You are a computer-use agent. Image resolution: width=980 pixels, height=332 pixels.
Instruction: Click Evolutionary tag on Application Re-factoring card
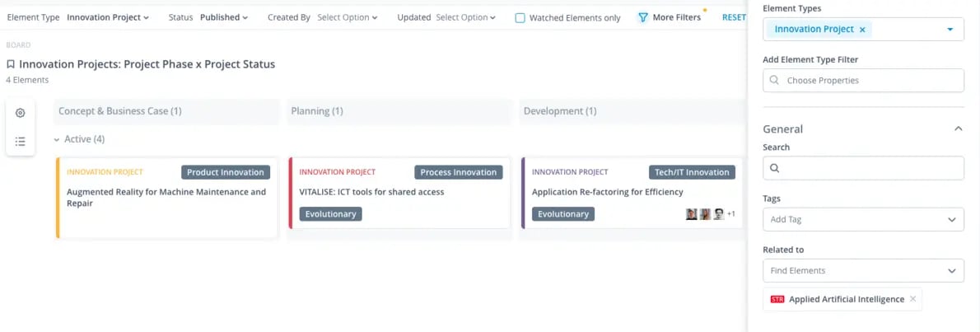[563, 214]
